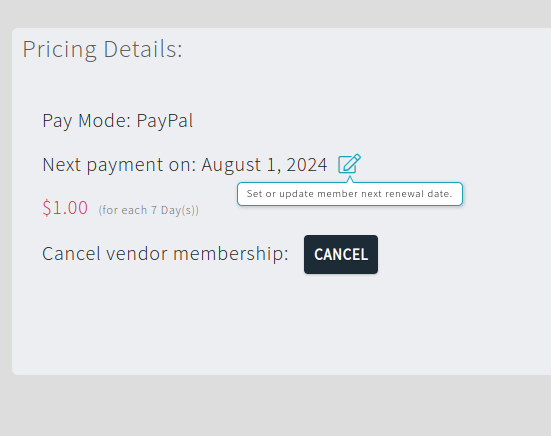Screen dimensions: 551x436
Task: Click the word August in next payment
Action: pyautogui.click(x=231, y=165)
